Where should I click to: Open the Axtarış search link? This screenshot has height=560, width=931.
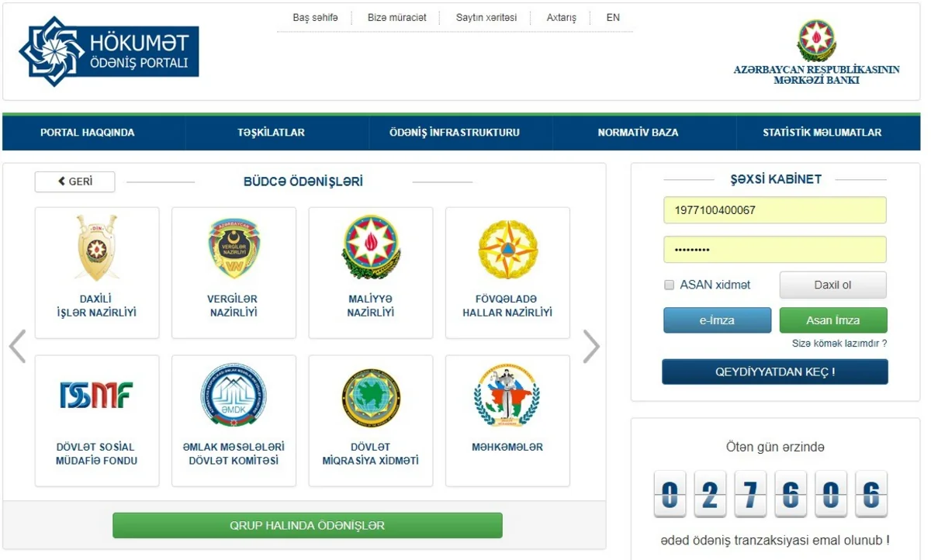tap(562, 17)
